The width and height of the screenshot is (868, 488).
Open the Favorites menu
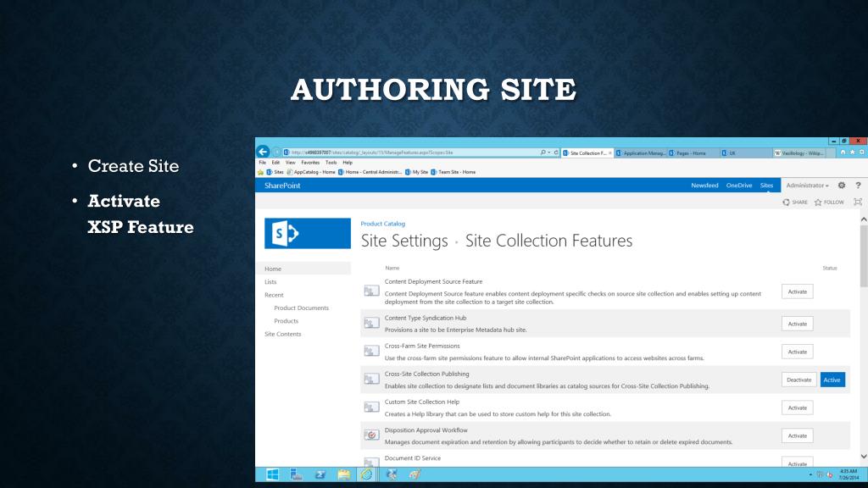[310, 163]
